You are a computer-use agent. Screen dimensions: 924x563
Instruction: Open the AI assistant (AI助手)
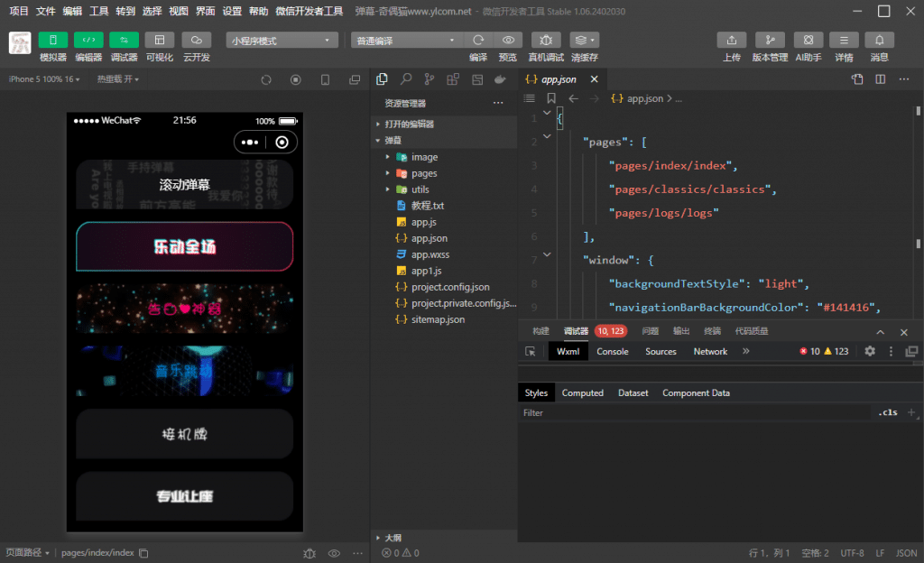coord(808,40)
